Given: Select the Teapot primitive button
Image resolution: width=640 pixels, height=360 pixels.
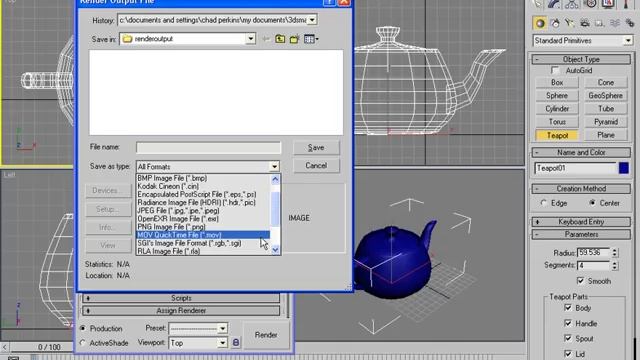Looking at the screenshot, I should tap(557, 135).
